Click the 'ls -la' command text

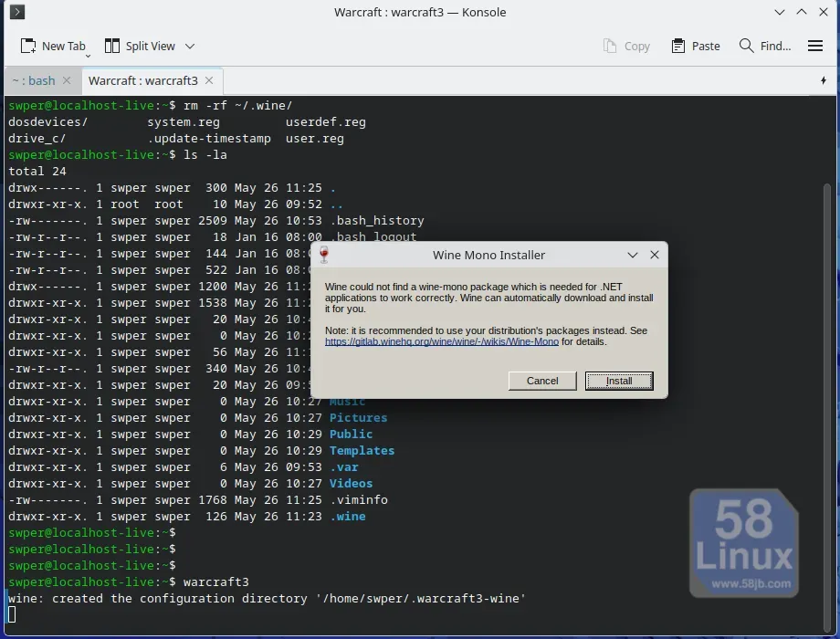tap(205, 155)
